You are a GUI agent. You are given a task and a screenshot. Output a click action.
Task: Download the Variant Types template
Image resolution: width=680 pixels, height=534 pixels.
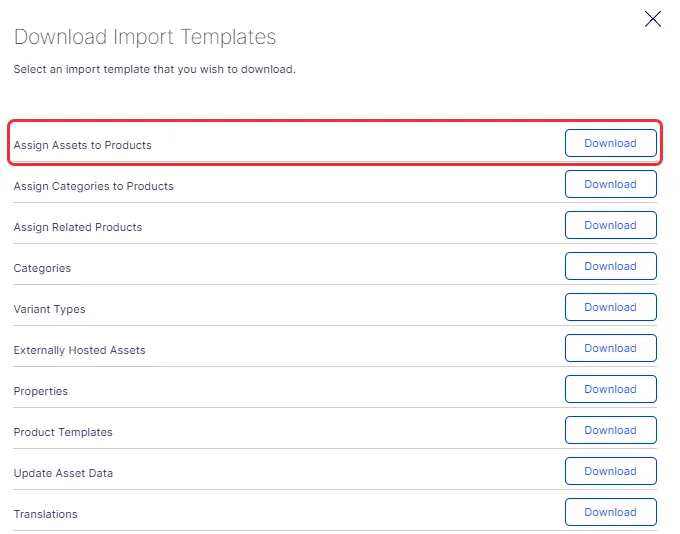click(x=611, y=307)
